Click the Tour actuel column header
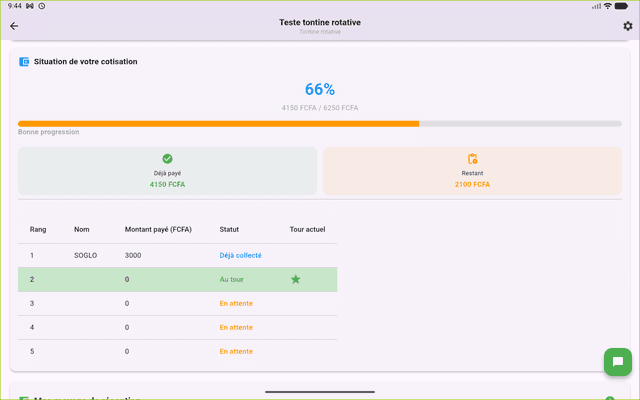The image size is (640, 400). click(307, 229)
